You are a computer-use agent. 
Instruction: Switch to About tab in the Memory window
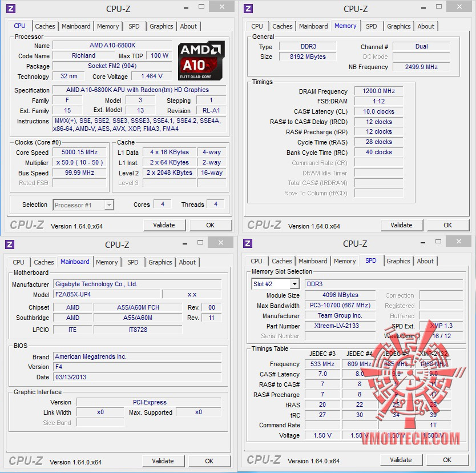[426, 26]
